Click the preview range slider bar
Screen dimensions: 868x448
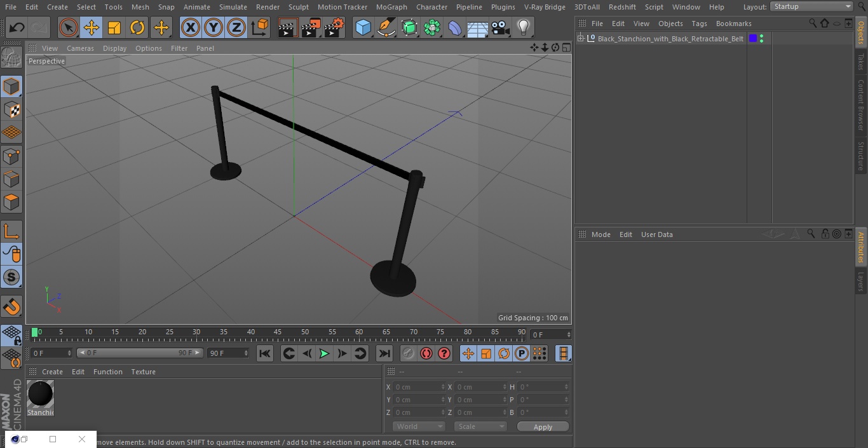click(x=140, y=353)
